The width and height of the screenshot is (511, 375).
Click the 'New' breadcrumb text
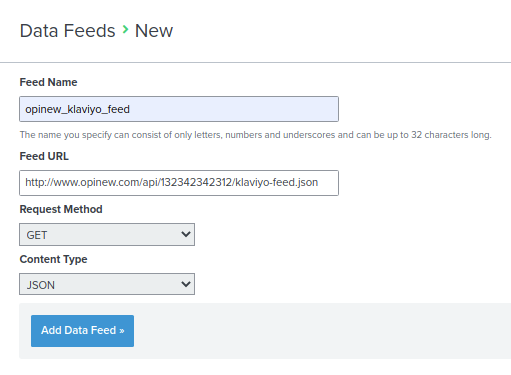click(154, 31)
